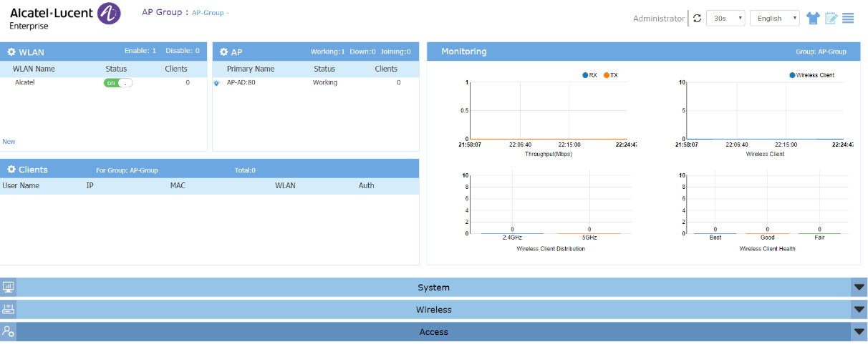Expand the Access section arrow
868x352 pixels.
[859, 332]
